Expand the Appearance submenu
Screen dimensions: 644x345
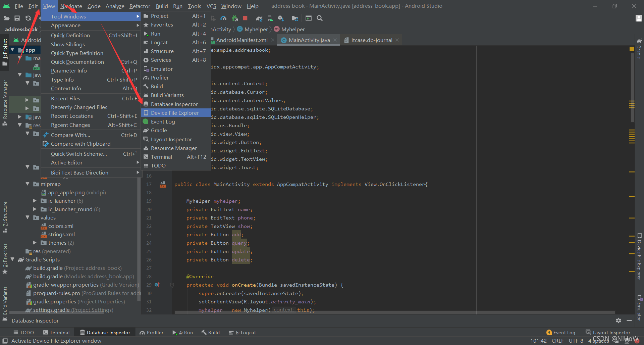[91, 26]
